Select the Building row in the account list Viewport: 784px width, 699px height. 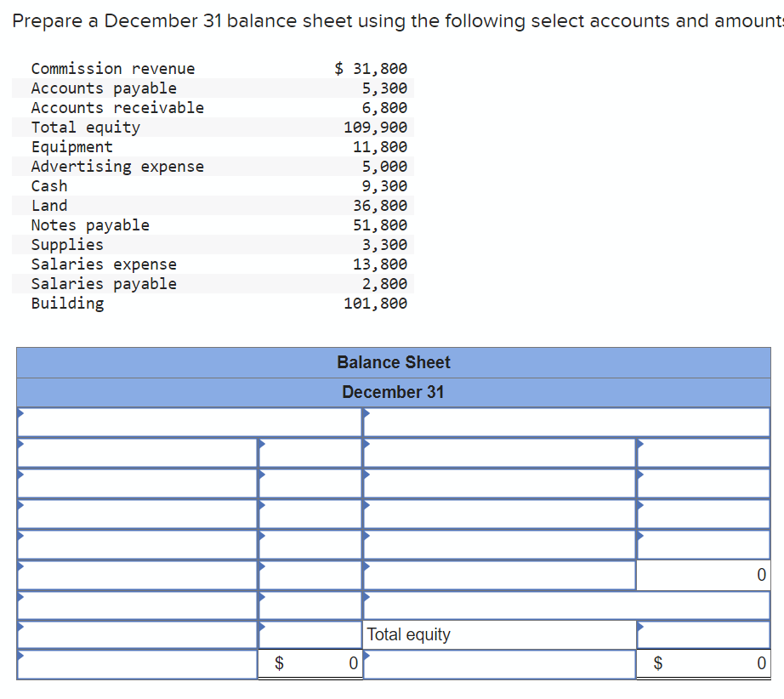coord(68,303)
